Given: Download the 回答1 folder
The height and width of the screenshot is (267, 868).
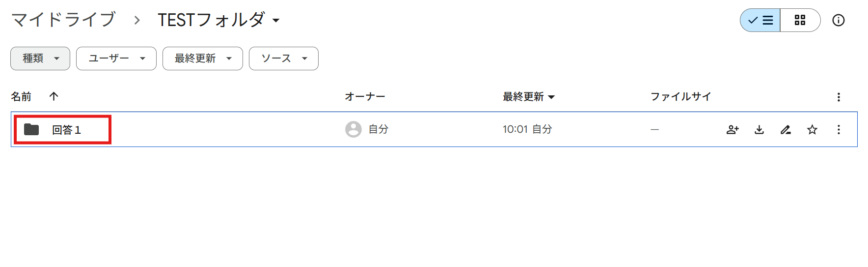Looking at the screenshot, I should coord(759,130).
